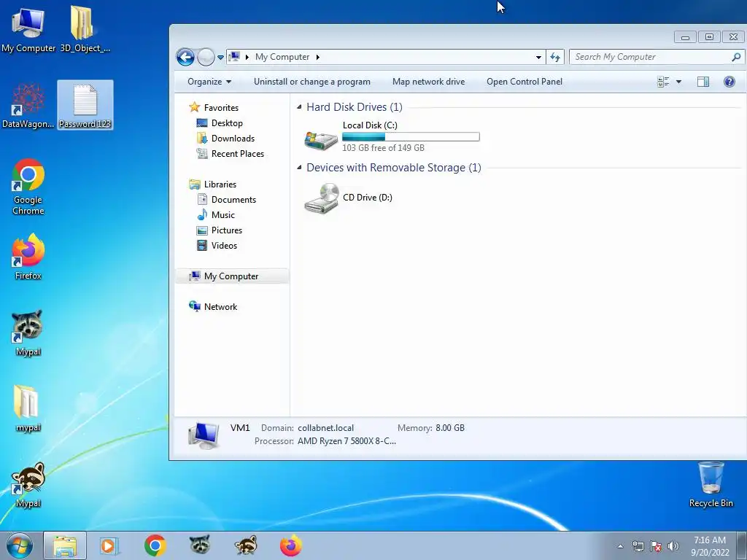747x560 pixels.
Task: Select the Google Chrome desktop shortcut
Action: pos(28,187)
